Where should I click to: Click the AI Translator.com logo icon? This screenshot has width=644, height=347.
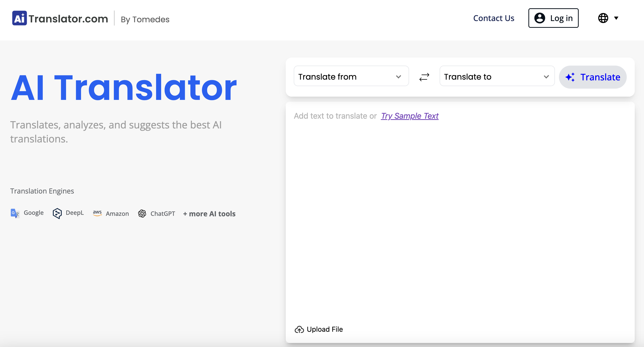pos(19,18)
